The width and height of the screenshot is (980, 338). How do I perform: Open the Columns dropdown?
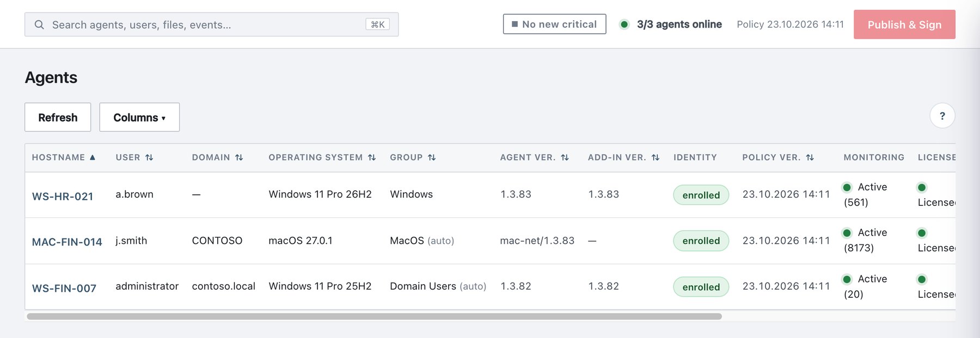(139, 117)
